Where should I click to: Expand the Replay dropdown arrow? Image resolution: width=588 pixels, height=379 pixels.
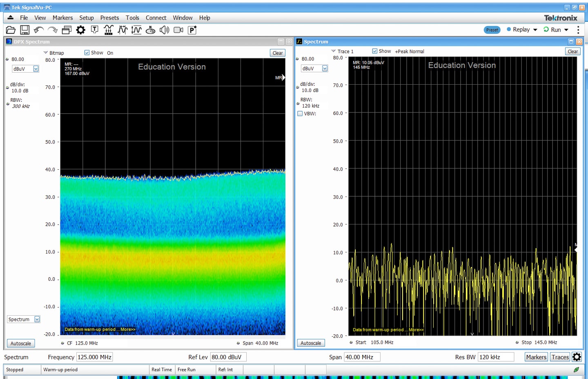(535, 30)
